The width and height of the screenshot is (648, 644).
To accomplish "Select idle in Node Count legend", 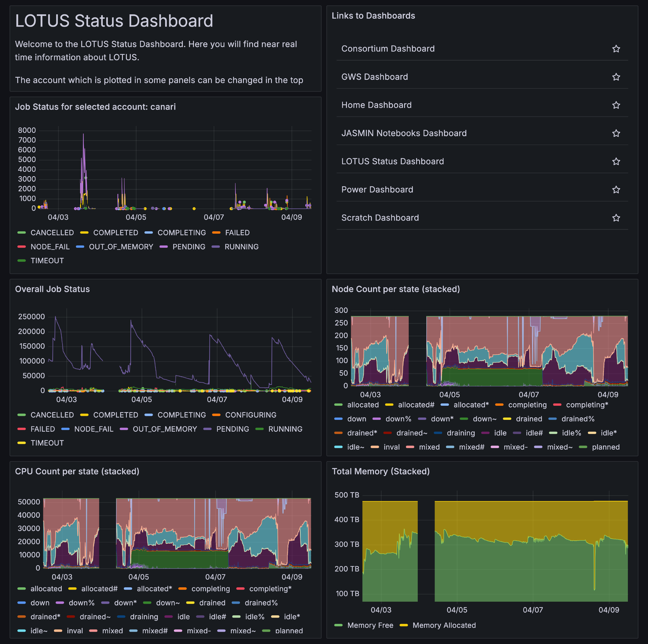I will coord(500,433).
